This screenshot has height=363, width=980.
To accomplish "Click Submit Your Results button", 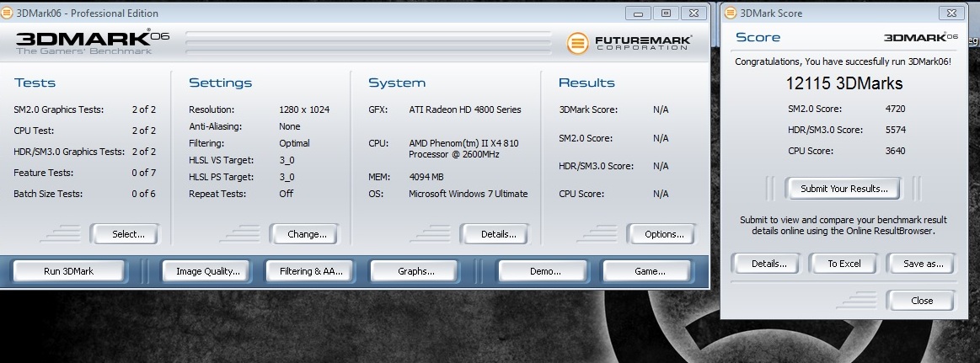I will [x=844, y=189].
